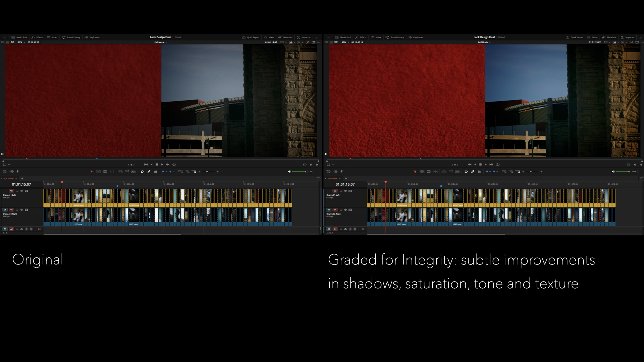This screenshot has height=362, width=644.
Task: Expand the blue flag color dropdown in Original window
Action: click(166, 172)
